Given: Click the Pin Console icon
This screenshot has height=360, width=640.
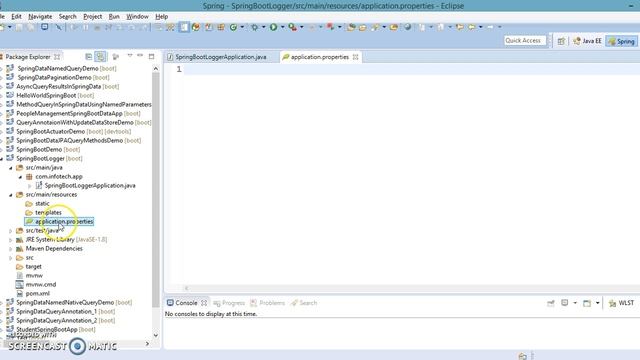Looking at the screenshot, I should point(551,303).
